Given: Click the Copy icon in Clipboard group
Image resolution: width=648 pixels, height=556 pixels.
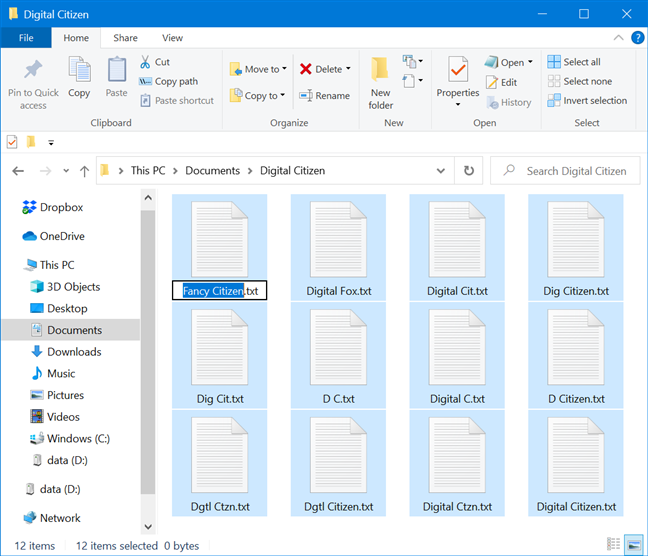Looking at the screenshot, I should pyautogui.click(x=79, y=69).
